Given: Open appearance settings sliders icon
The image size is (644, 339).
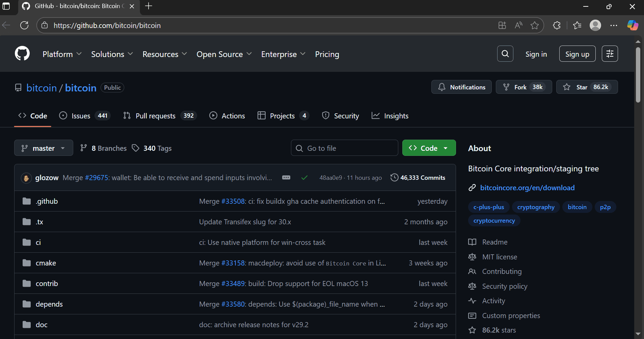Looking at the screenshot, I should (610, 54).
